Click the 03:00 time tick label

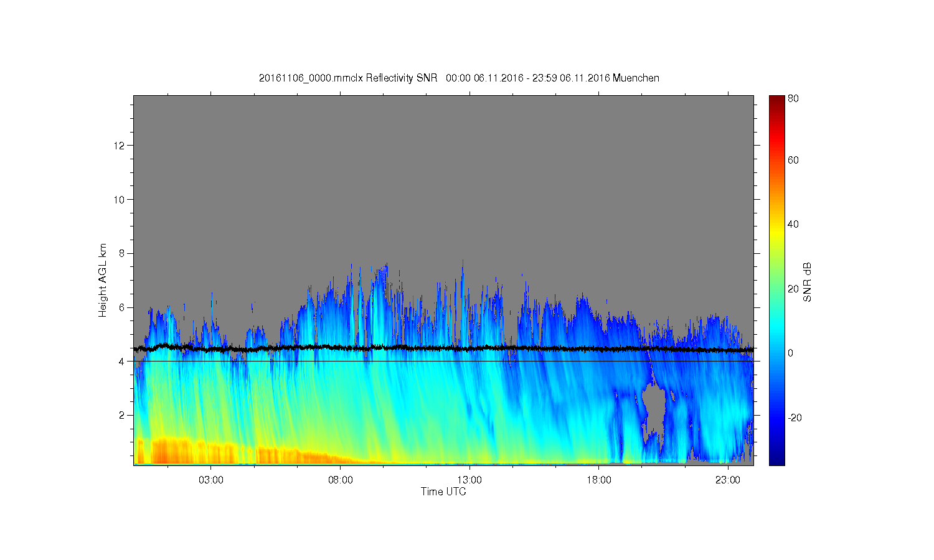coord(211,480)
